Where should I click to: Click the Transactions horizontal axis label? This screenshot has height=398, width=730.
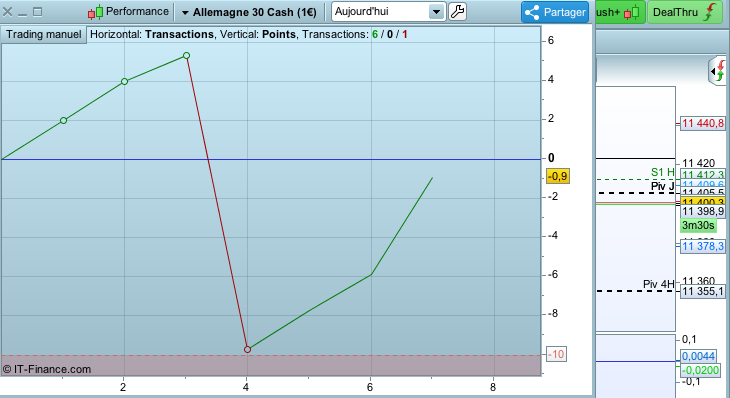pos(179,34)
